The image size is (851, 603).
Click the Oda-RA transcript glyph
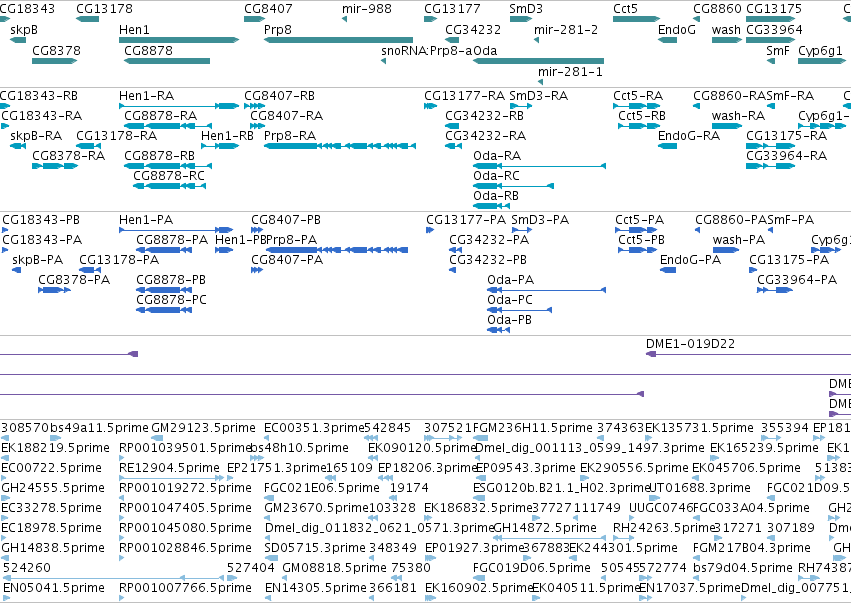(539, 166)
